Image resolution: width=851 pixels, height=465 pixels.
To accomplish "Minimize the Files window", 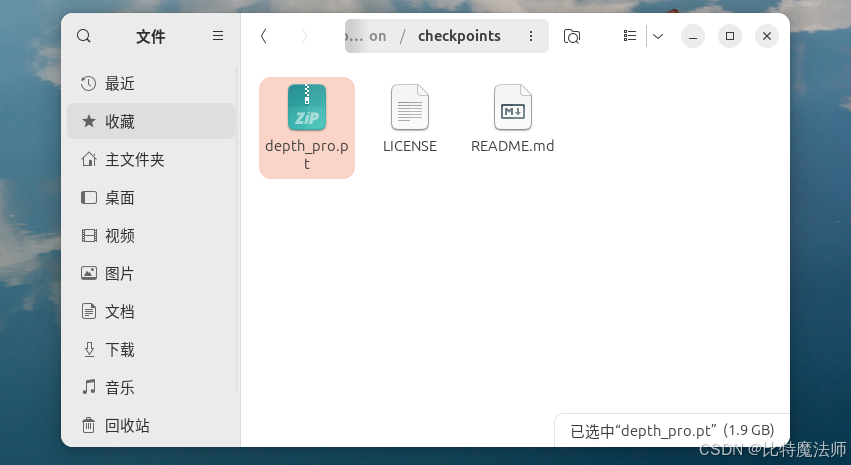I will 693,36.
